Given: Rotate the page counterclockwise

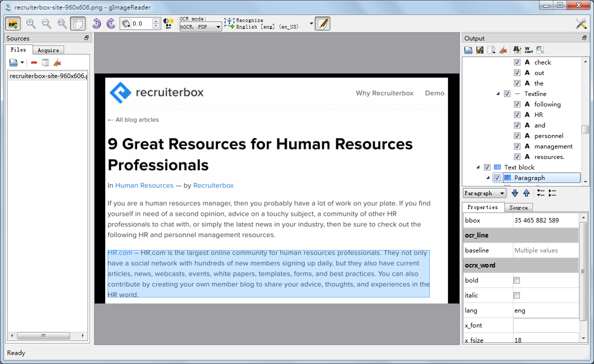Looking at the screenshot, I should 97,24.
